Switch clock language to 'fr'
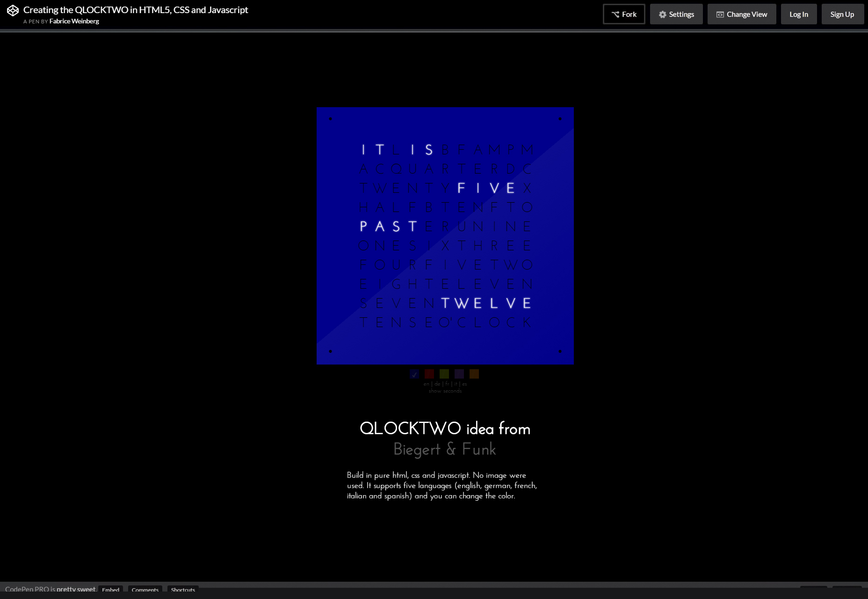 click(x=447, y=384)
